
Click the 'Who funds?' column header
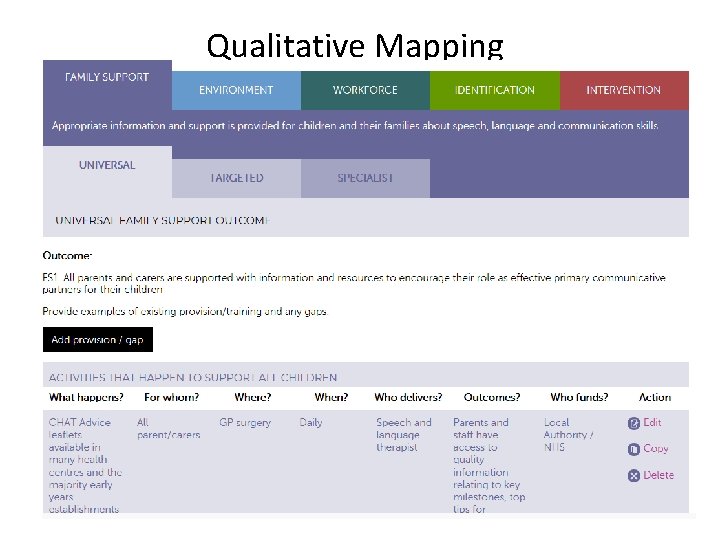pos(579,398)
